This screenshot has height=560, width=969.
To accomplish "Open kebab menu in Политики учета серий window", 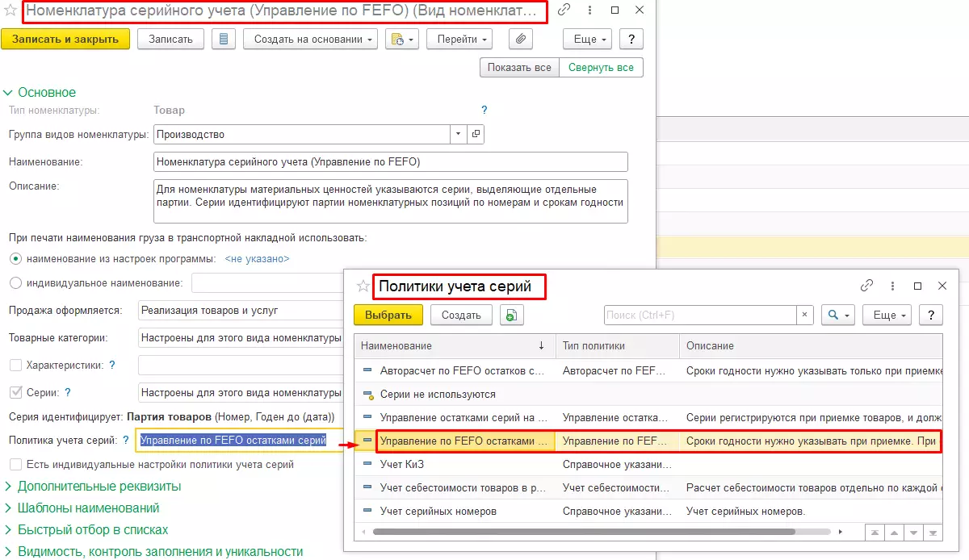I will click(x=892, y=286).
